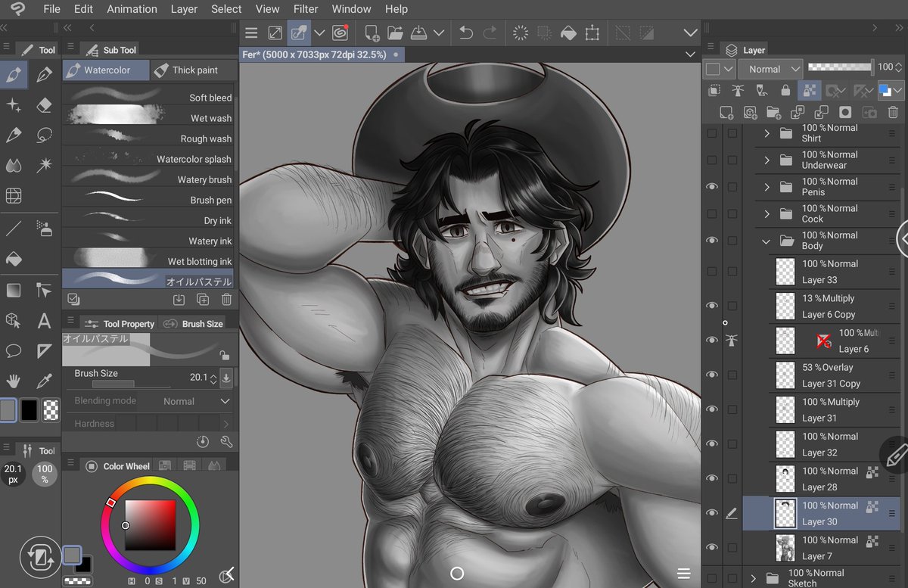
Task: Select the Figure straight line tool
Action: click(x=14, y=228)
